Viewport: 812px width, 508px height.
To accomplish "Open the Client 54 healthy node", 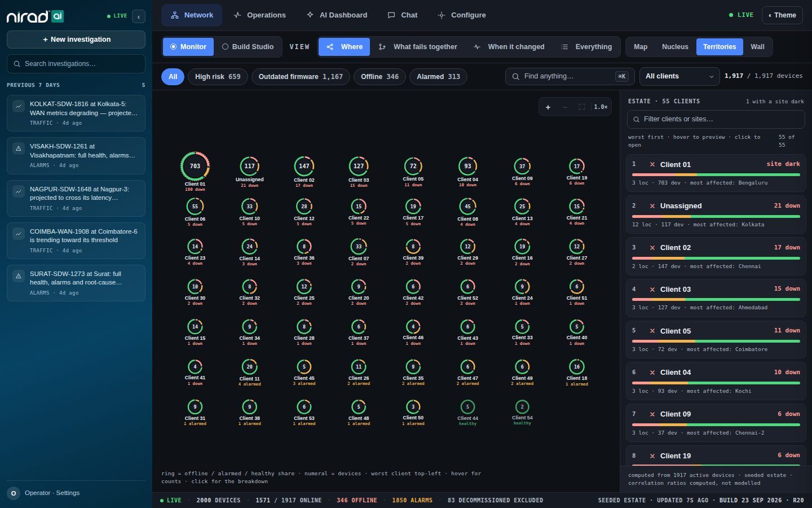I will 522,407.
